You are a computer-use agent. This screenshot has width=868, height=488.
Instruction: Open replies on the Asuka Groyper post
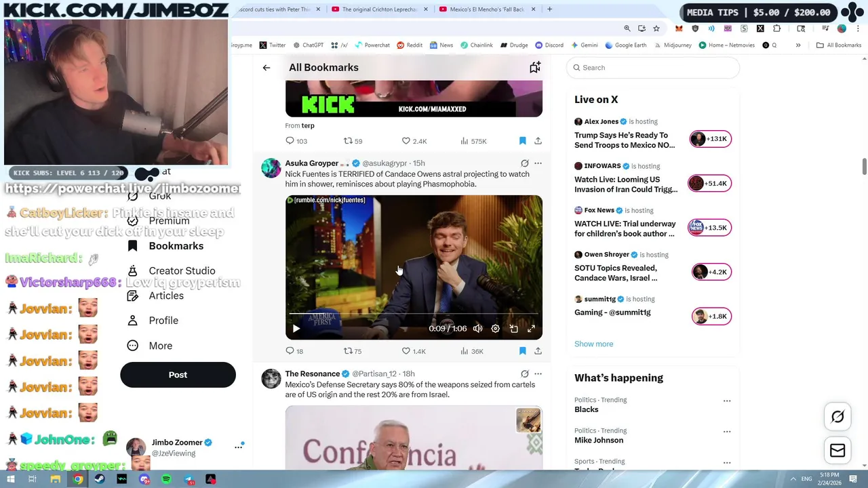click(294, 351)
